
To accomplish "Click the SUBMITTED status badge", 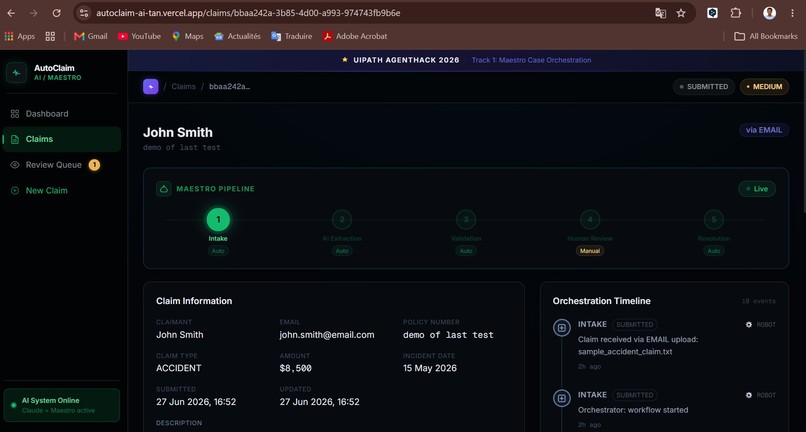I will pos(704,86).
